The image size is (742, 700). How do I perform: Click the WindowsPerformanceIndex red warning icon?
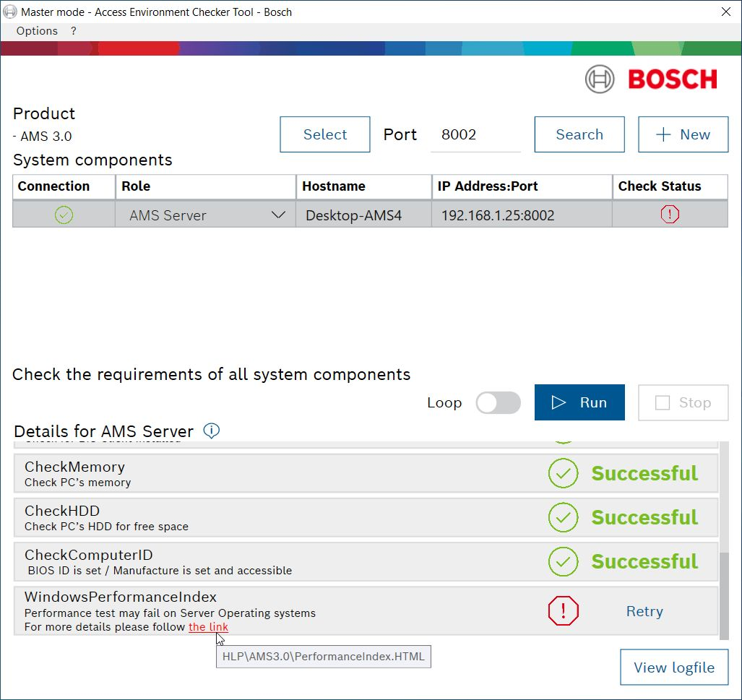point(563,612)
